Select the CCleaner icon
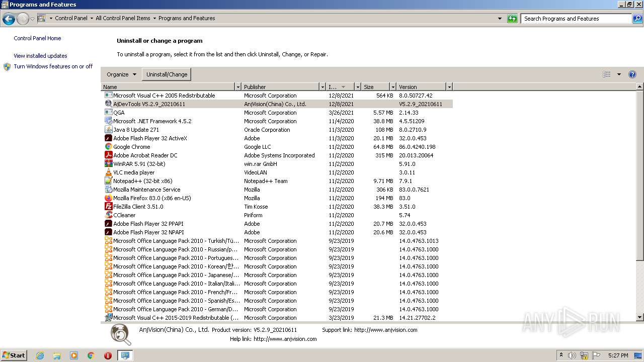The height and width of the screenshot is (362, 644). point(108,215)
